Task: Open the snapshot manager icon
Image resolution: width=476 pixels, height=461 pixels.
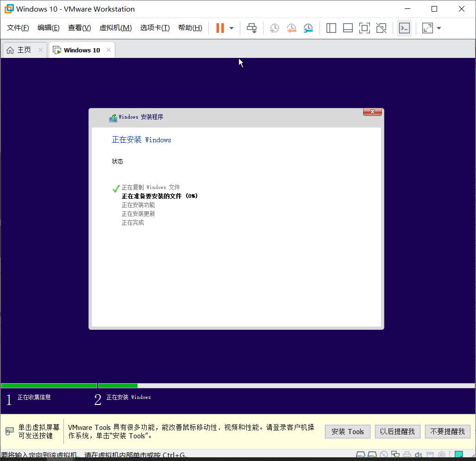Action: (x=308, y=28)
